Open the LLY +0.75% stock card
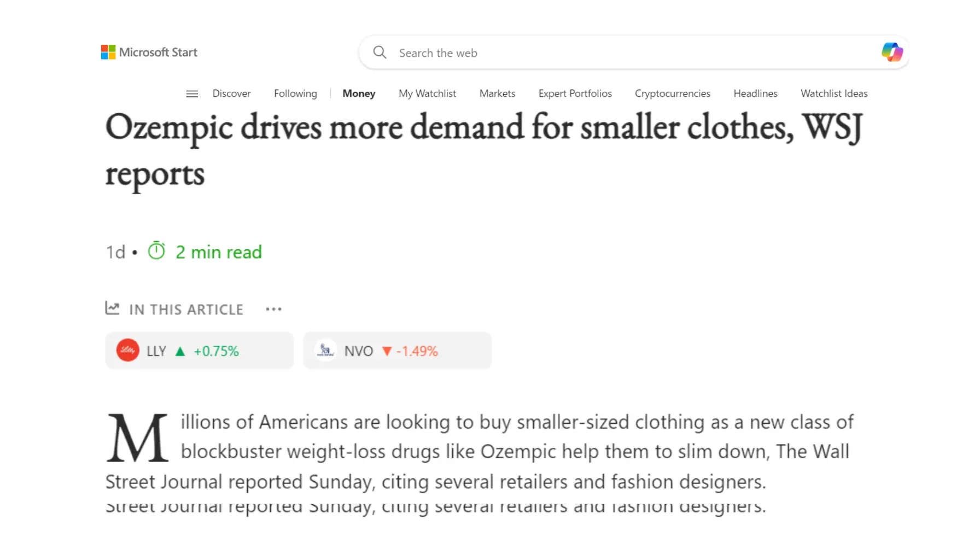The image size is (980, 560). coord(200,351)
